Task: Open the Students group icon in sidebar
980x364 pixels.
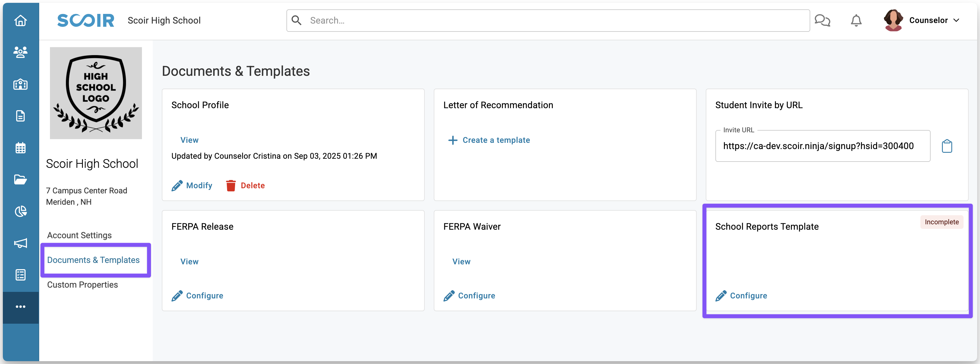Action: click(x=20, y=52)
